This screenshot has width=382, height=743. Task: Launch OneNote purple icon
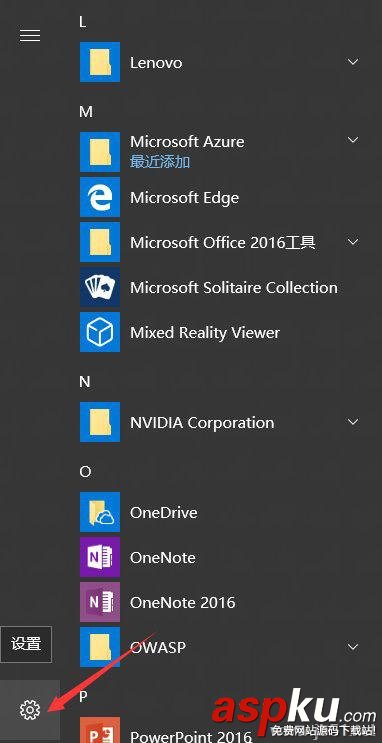pyautogui.click(x=100, y=557)
